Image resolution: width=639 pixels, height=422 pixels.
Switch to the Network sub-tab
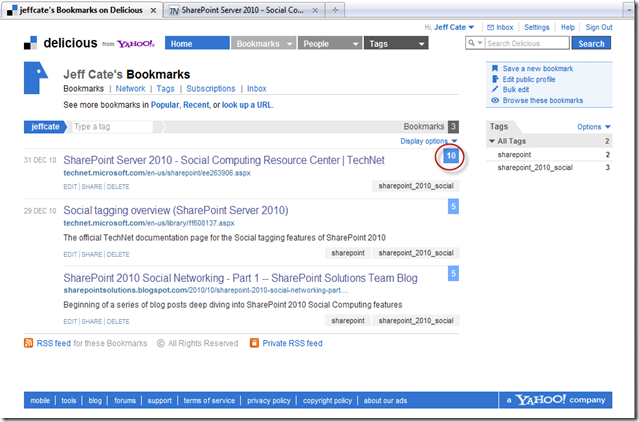pos(130,88)
